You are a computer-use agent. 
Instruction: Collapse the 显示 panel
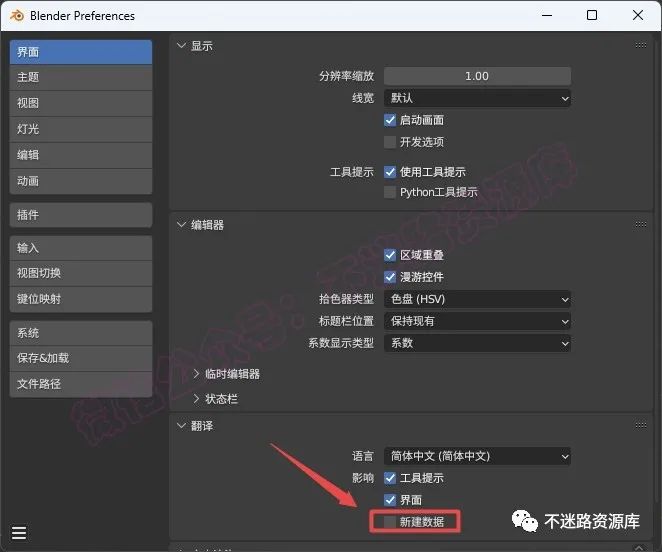[182, 46]
